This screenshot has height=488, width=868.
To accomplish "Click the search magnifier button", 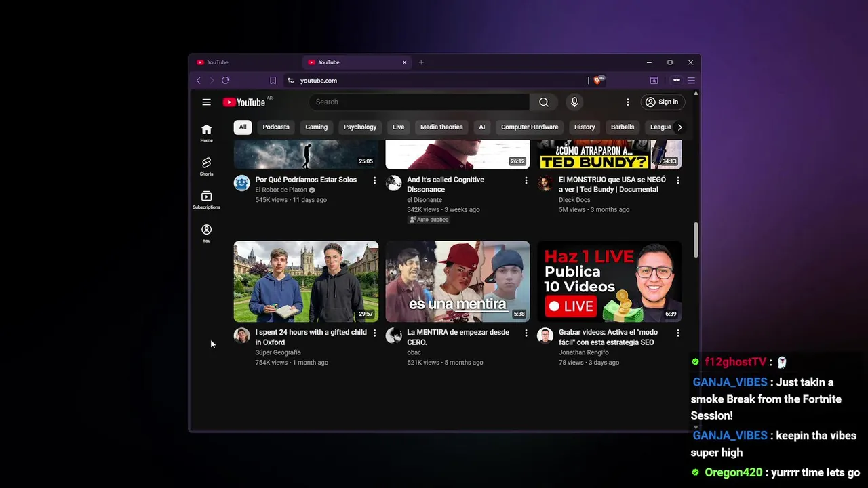I will pyautogui.click(x=544, y=102).
